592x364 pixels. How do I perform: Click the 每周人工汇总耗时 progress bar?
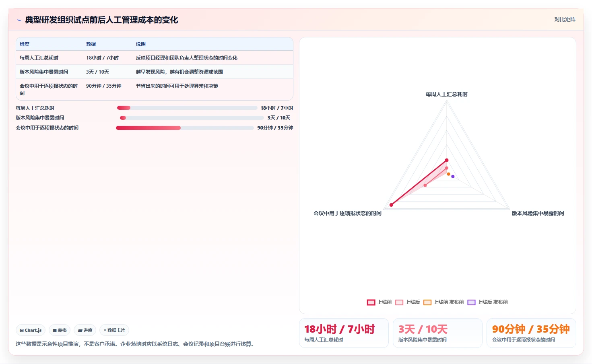pyautogui.click(x=187, y=108)
